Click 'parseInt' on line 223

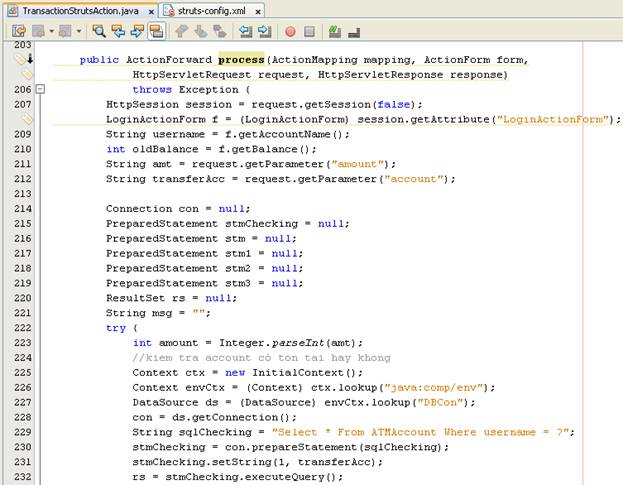pyautogui.click(x=298, y=343)
